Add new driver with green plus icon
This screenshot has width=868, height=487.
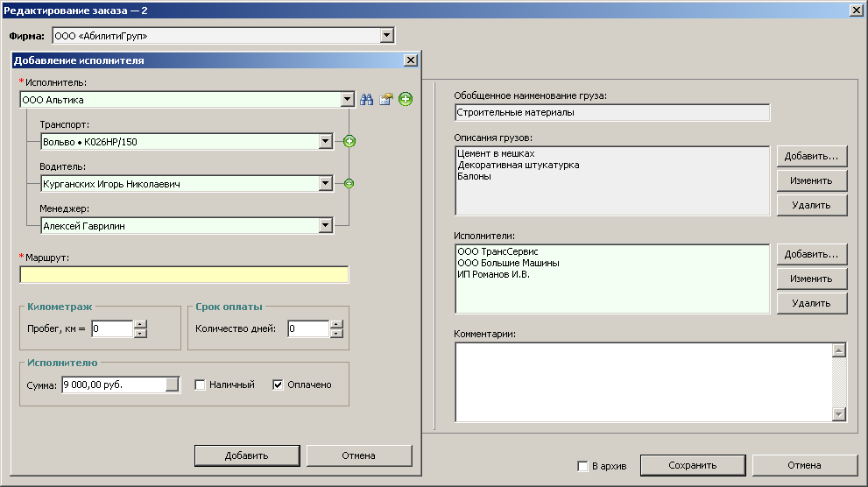point(349,183)
